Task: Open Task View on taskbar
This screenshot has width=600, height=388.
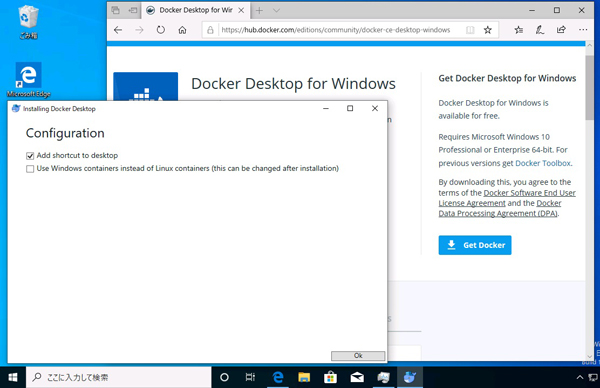Action: [x=250, y=377]
